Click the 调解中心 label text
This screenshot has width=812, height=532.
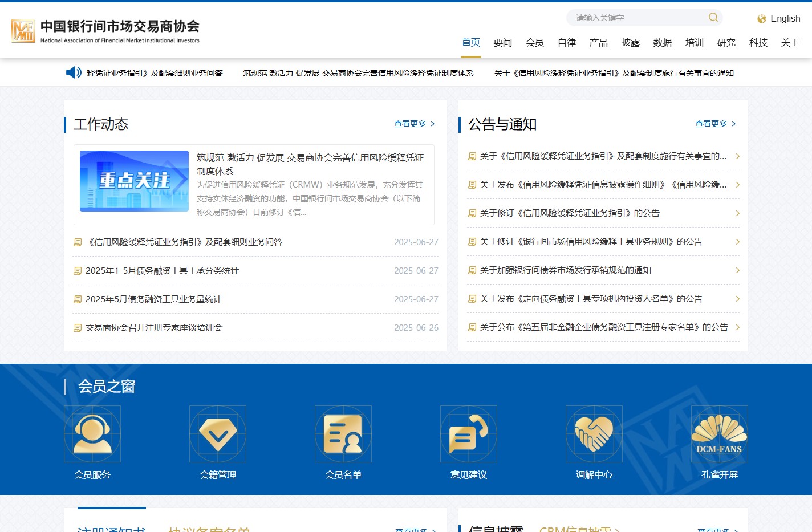pyautogui.click(x=594, y=475)
